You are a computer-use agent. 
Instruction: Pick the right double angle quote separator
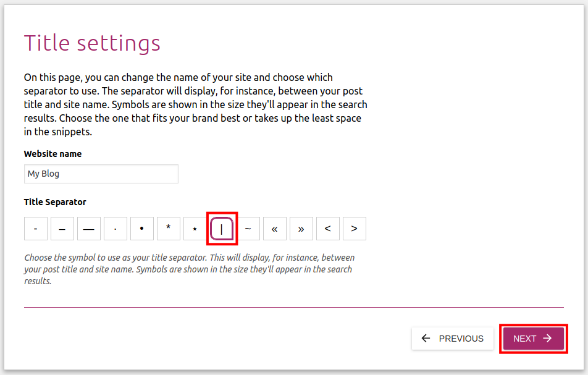click(x=301, y=229)
